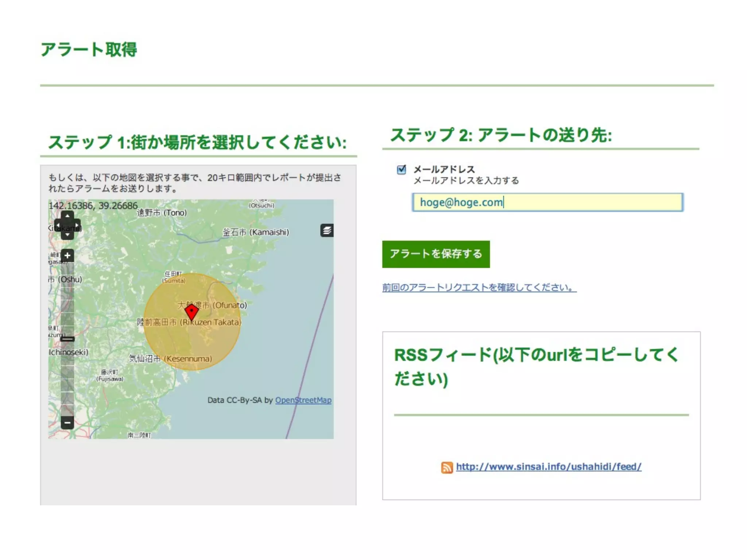This screenshot has height=560, width=747.
Task: Open the sinsai.info ushahidi feed URL
Action: 549,467
